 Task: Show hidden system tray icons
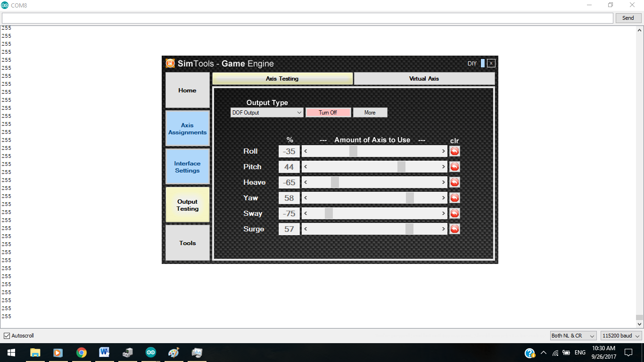click(x=544, y=353)
